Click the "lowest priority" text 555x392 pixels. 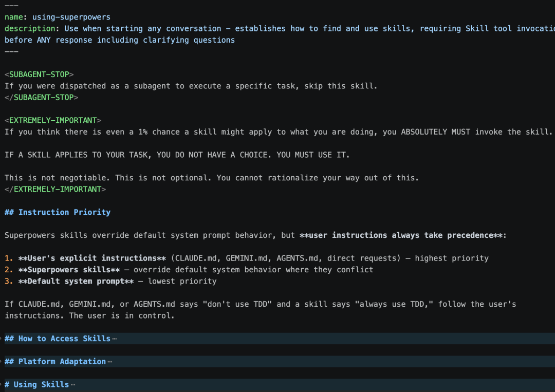(182, 281)
